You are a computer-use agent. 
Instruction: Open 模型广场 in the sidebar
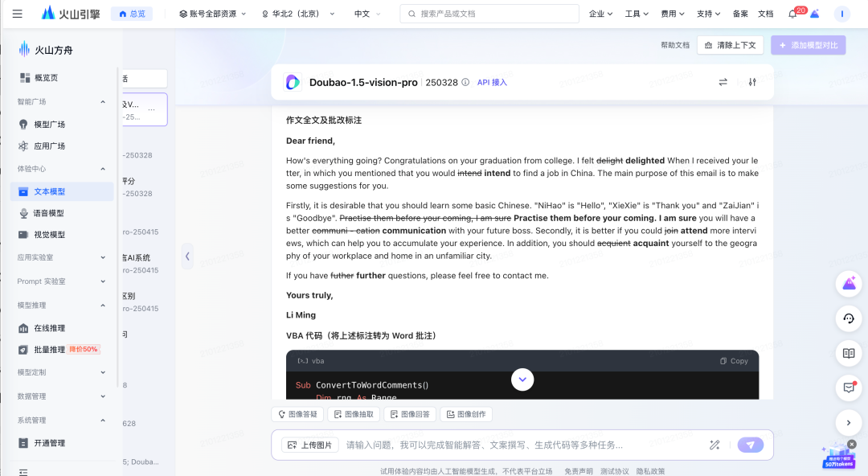[x=62, y=125]
